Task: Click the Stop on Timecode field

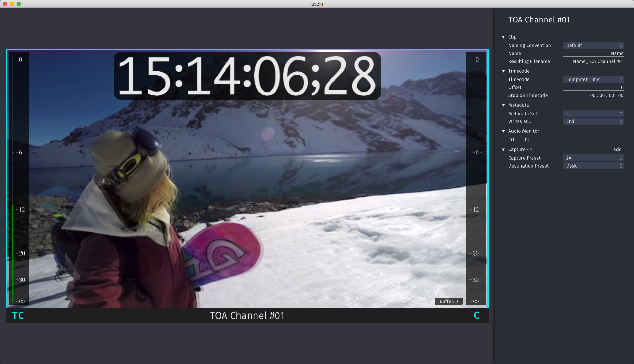Action: (x=606, y=95)
